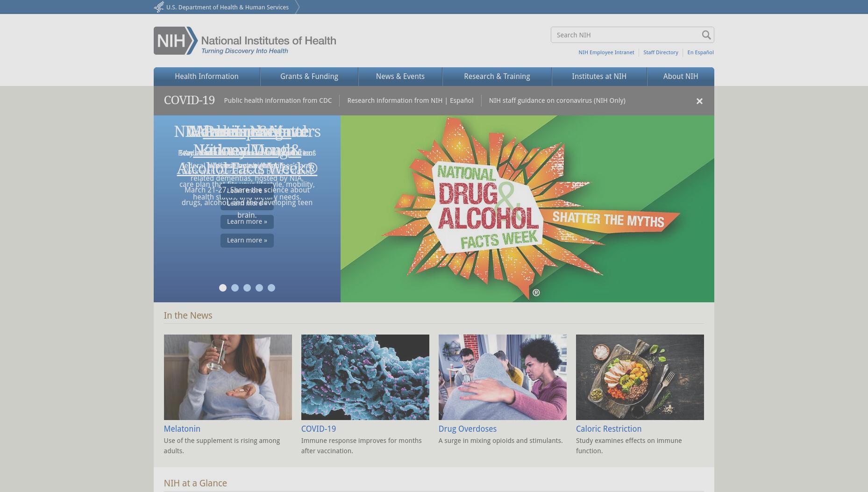Click the In the News heading
868x492 pixels.
188,315
